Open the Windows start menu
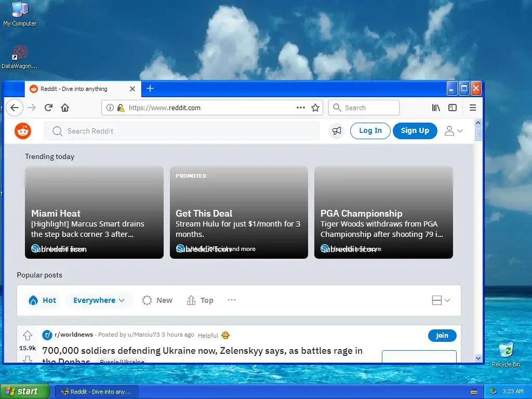This screenshot has width=532, height=399. (x=25, y=392)
